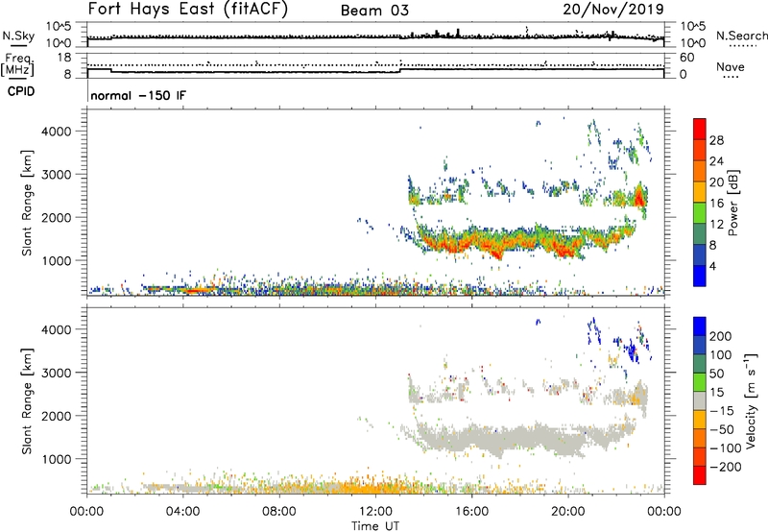Click the 'Time UT' axis title
The height and width of the screenshot is (532, 768).
click(x=375, y=526)
